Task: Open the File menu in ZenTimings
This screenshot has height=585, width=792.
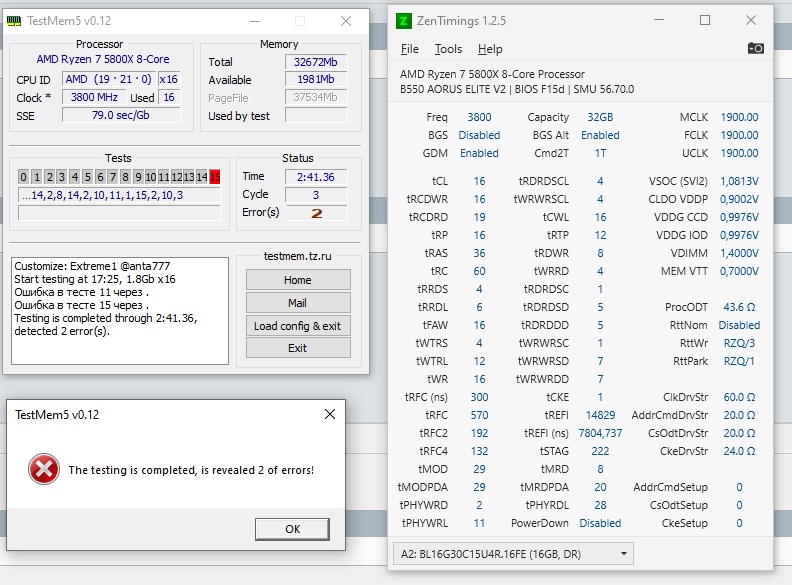Action: point(410,49)
